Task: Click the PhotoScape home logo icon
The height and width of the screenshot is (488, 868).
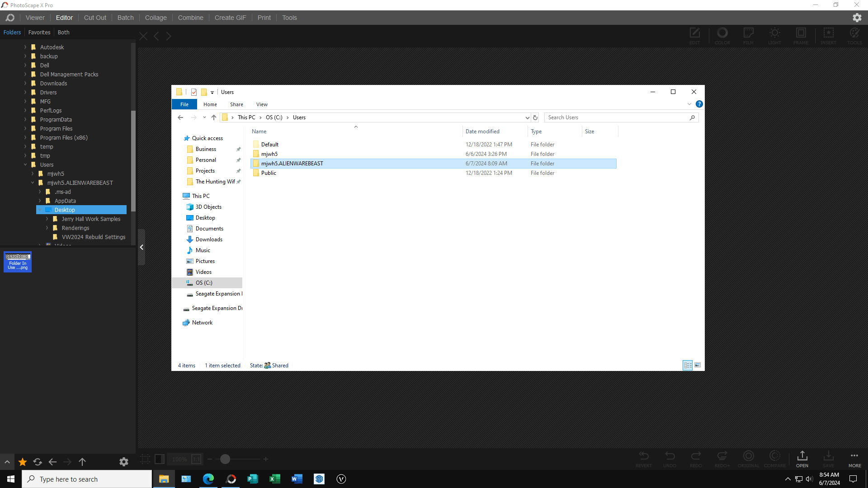Action: point(10,18)
